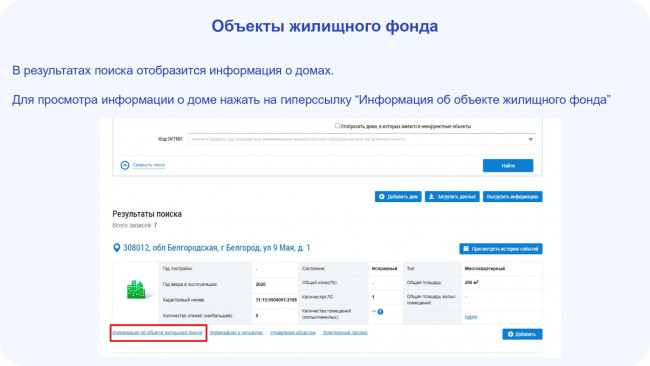Collapse the search via the Свернуть поиск link
650x366 pixels.
tap(149, 165)
